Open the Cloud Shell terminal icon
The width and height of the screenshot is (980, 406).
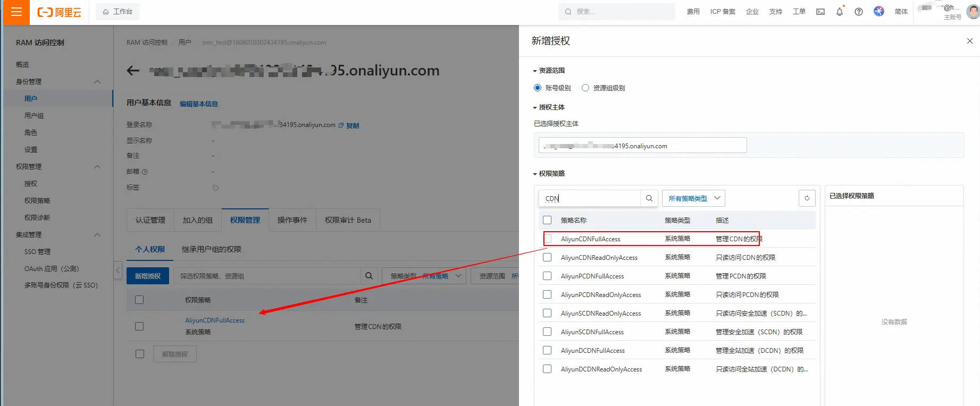tap(820, 12)
